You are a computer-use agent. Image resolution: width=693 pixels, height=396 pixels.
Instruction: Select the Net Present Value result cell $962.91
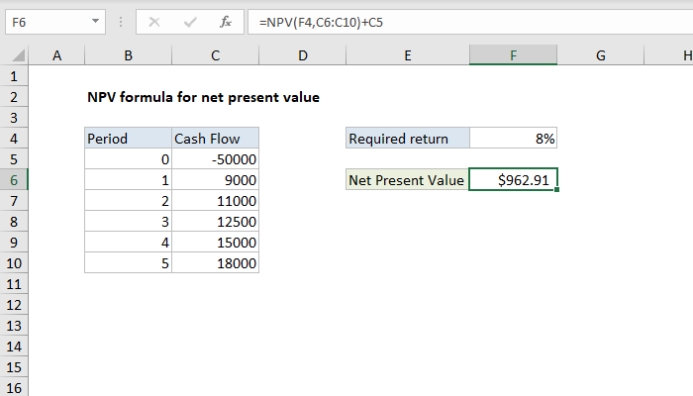pyautogui.click(x=513, y=180)
